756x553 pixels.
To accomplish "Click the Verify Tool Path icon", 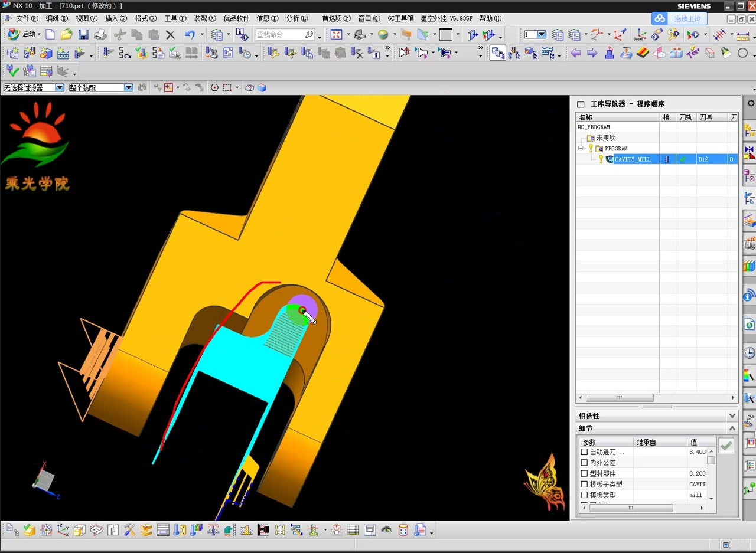I will [x=141, y=53].
